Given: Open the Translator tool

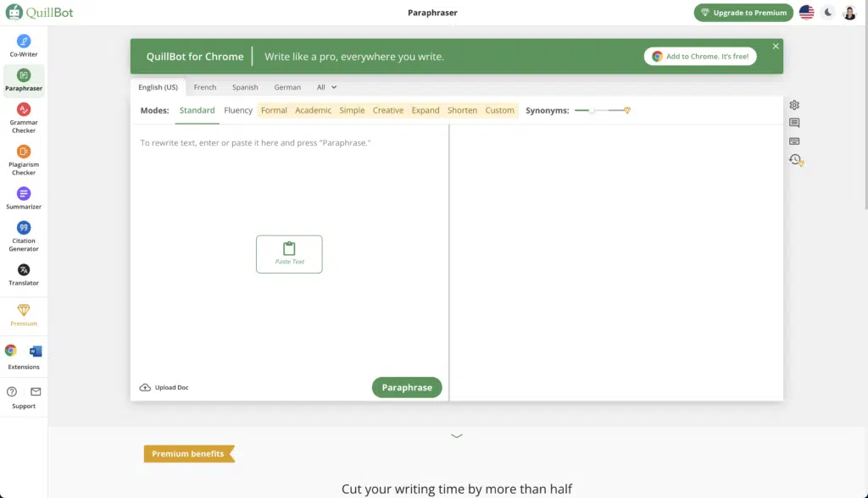Looking at the screenshot, I should 23,274.
